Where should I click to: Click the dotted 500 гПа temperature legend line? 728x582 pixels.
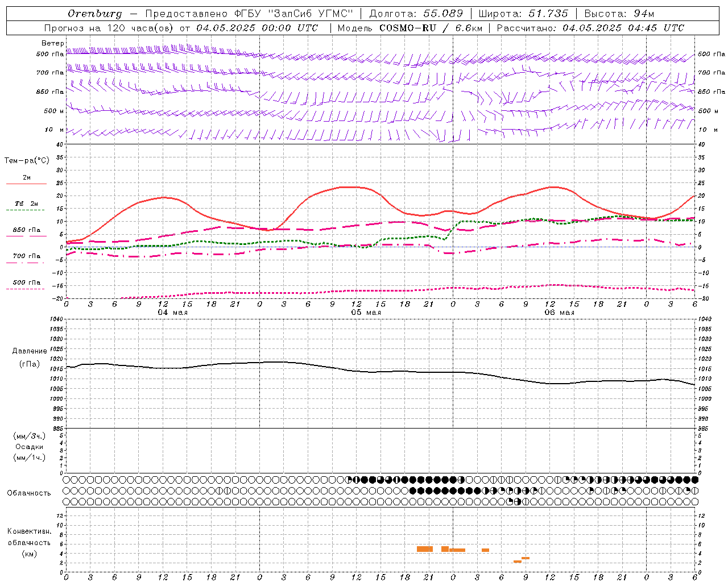pyautogui.click(x=26, y=289)
